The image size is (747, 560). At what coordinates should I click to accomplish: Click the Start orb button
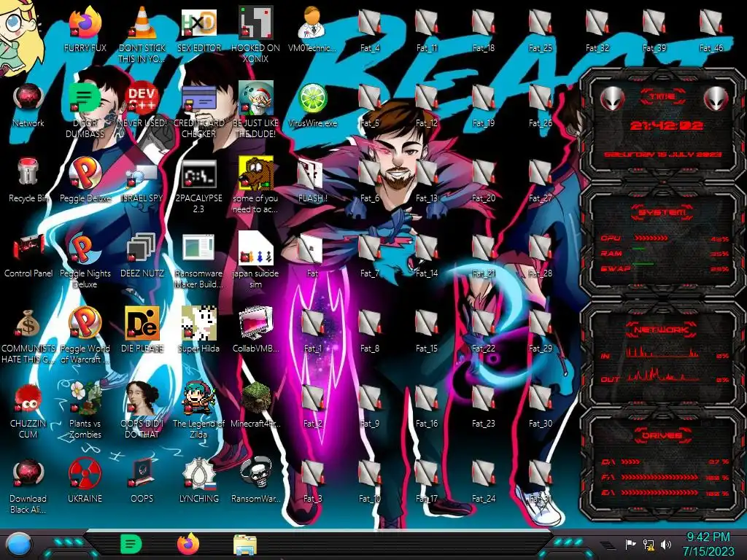click(19, 545)
